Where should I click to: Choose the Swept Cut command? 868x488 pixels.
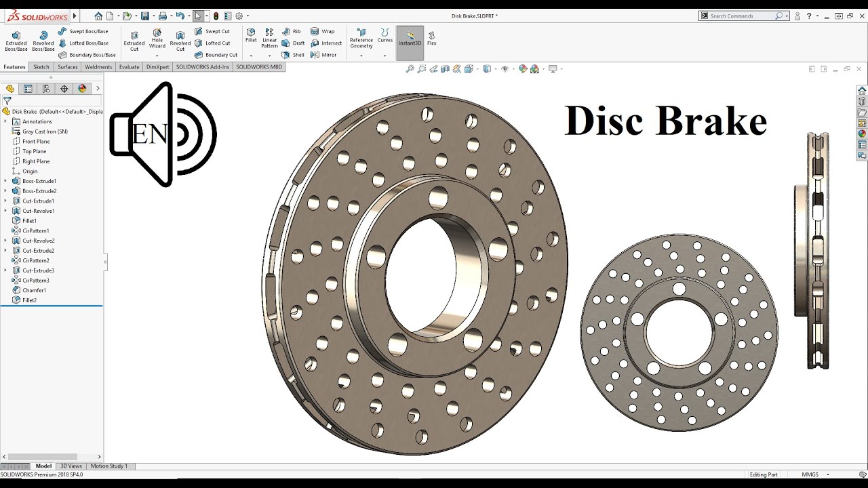point(212,31)
